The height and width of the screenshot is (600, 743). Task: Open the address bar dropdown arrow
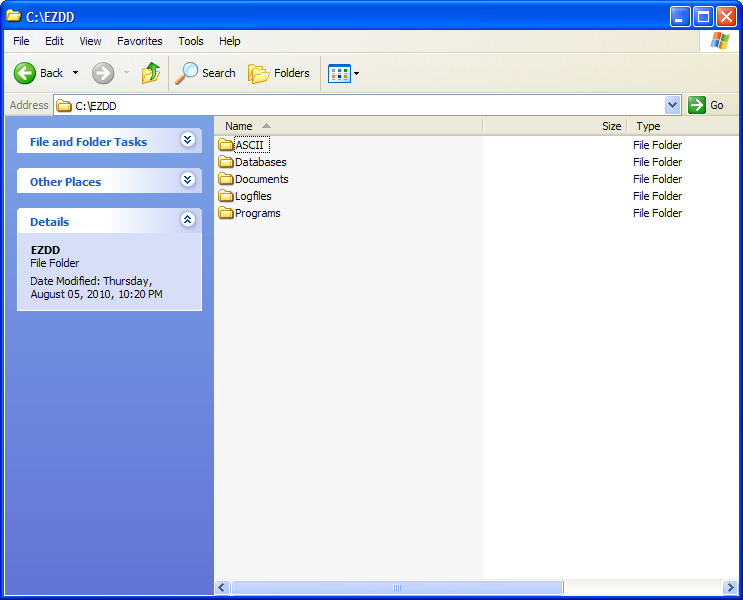click(x=672, y=105)
